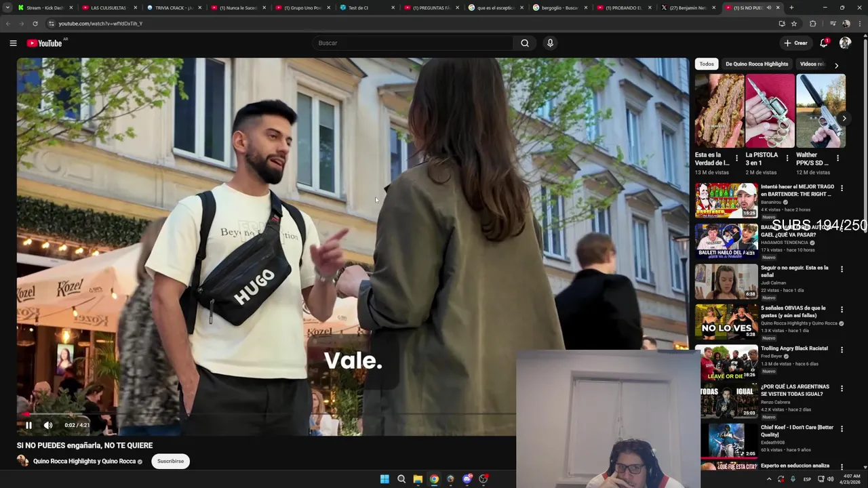Open Windows taskbar search
868x488 pixels.
[x=401, y=479]
